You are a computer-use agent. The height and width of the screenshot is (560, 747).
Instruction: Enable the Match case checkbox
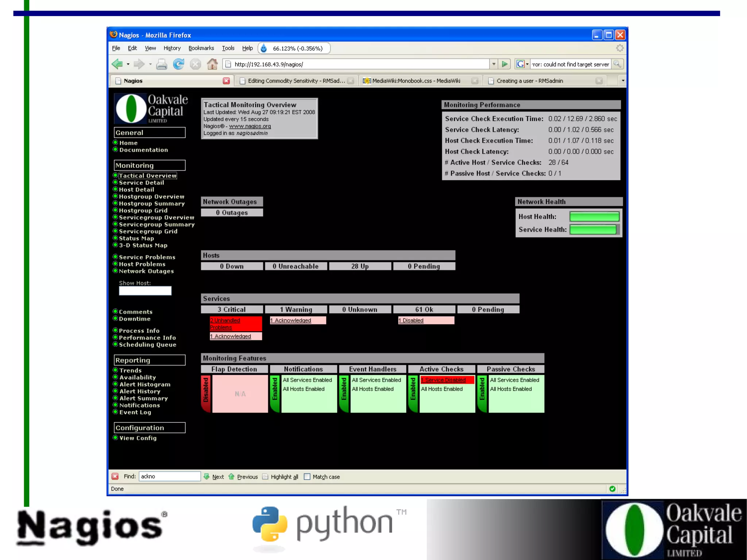307,476
